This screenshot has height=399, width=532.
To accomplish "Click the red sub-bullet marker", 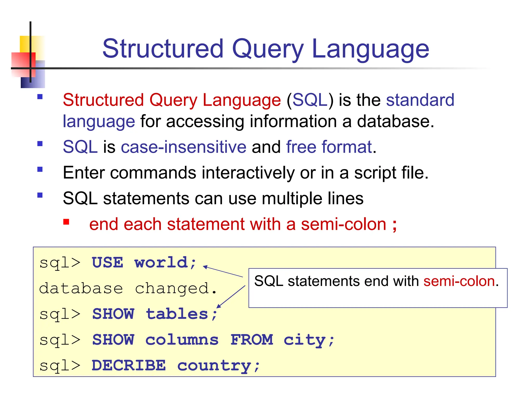I will 66,222.
